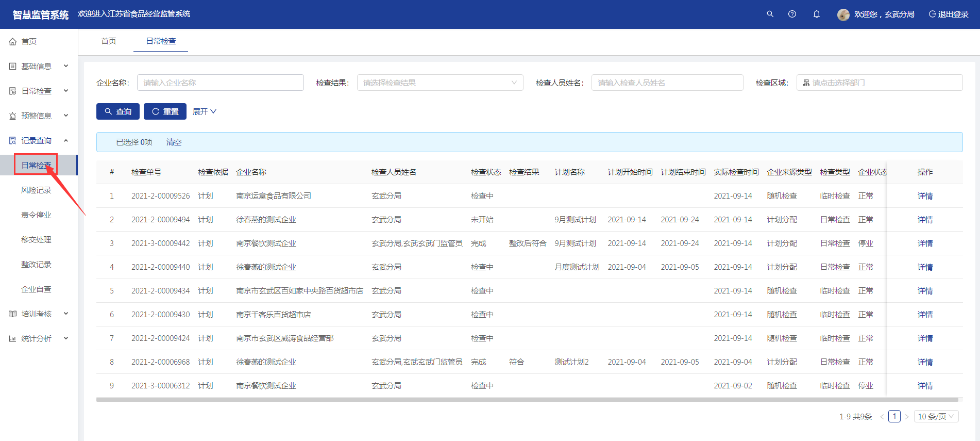Open the help question mark icon
This screenshot has width=980, height=441.
(792, 14)
